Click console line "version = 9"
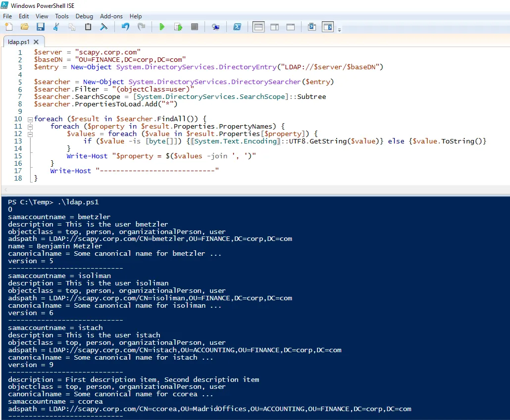Screen dimensions: 510x420 click(31, 365)
